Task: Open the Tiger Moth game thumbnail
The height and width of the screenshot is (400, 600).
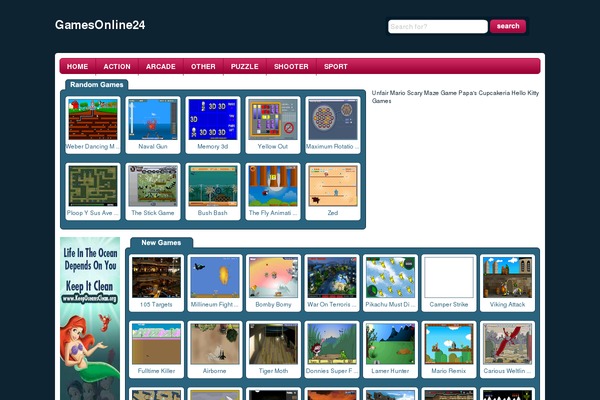Action: coord(273,344)
